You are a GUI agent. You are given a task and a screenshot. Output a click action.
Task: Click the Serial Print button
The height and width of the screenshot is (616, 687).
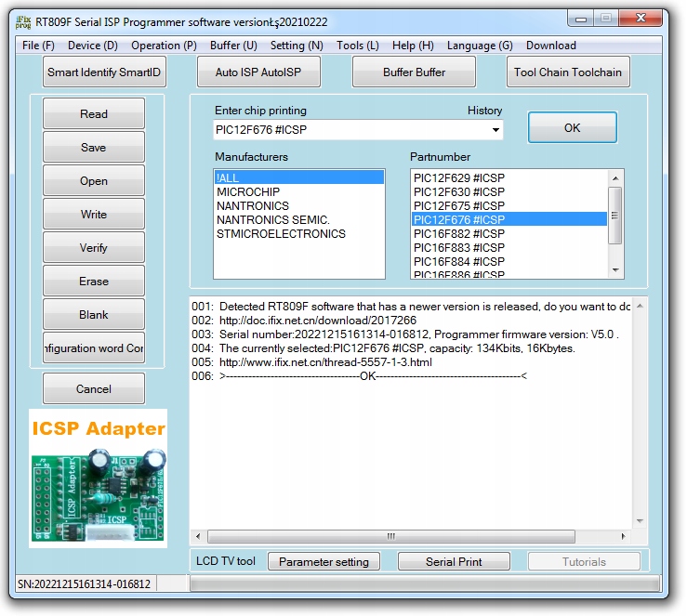coord(454,562)
